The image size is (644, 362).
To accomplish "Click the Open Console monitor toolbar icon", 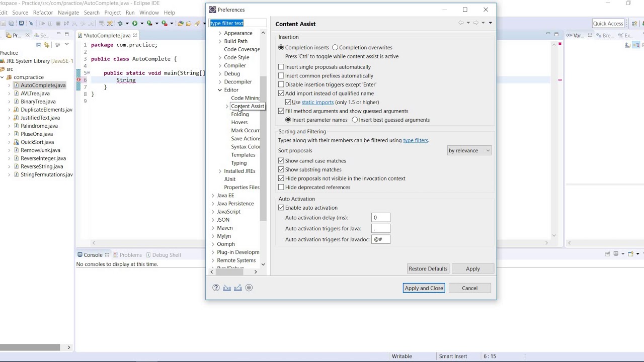I will pyautogui.click(x=21, y=23).
